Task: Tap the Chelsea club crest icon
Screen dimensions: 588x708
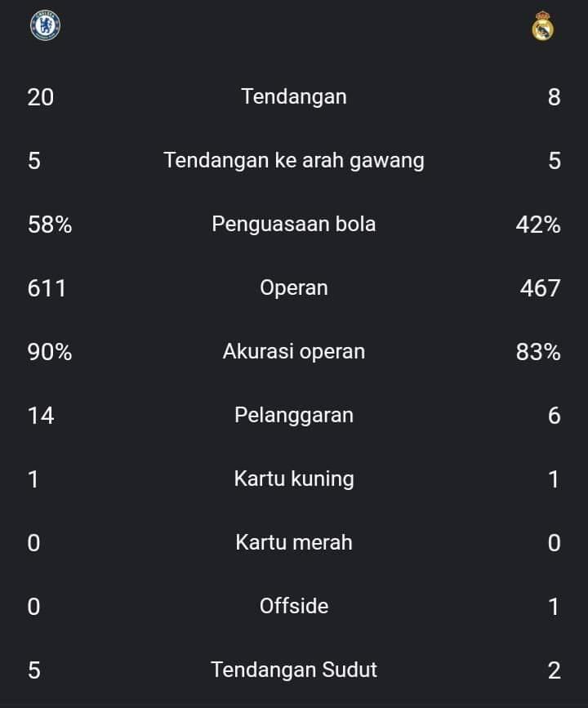Action: coord(45,25)
